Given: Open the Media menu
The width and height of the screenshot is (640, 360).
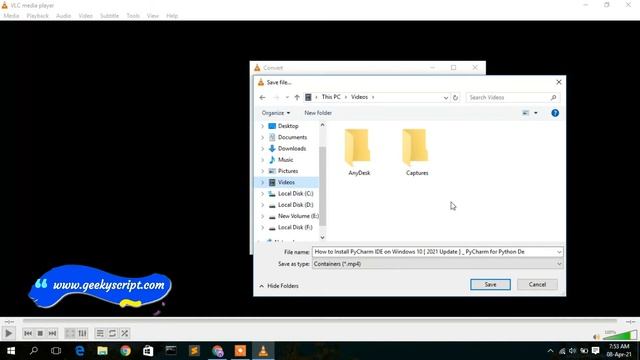Looking at the screenshot, I should pos(11,16).
